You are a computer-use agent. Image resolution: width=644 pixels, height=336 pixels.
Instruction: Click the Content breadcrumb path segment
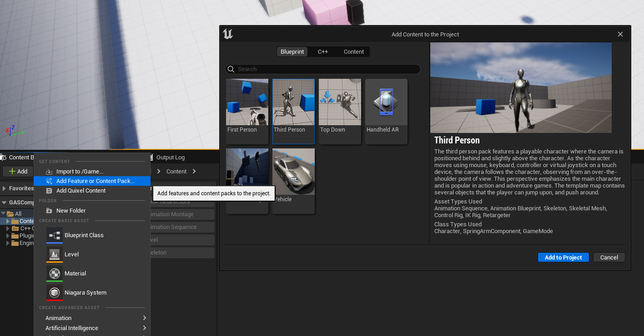pyautogui.click(x=176, y=171)
